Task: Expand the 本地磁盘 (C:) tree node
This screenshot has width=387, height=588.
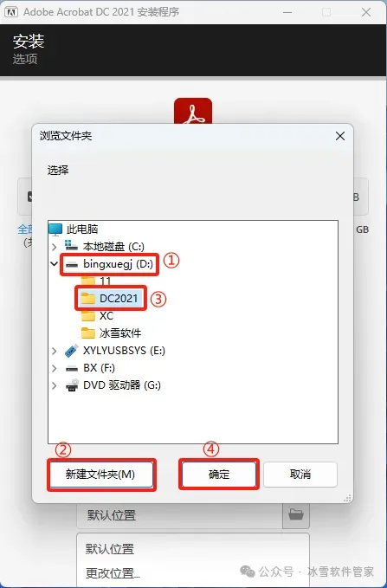Action: click(55, 247)
